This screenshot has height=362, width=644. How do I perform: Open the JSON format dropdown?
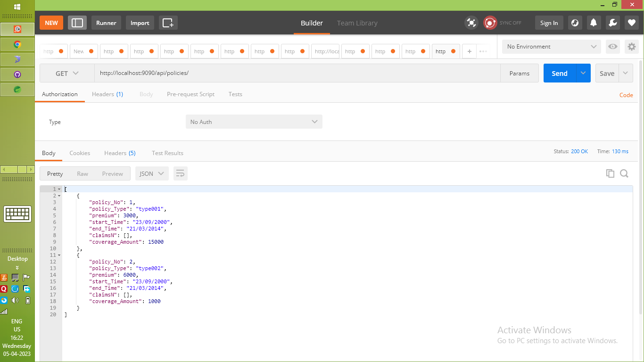[x=152, y=173]
